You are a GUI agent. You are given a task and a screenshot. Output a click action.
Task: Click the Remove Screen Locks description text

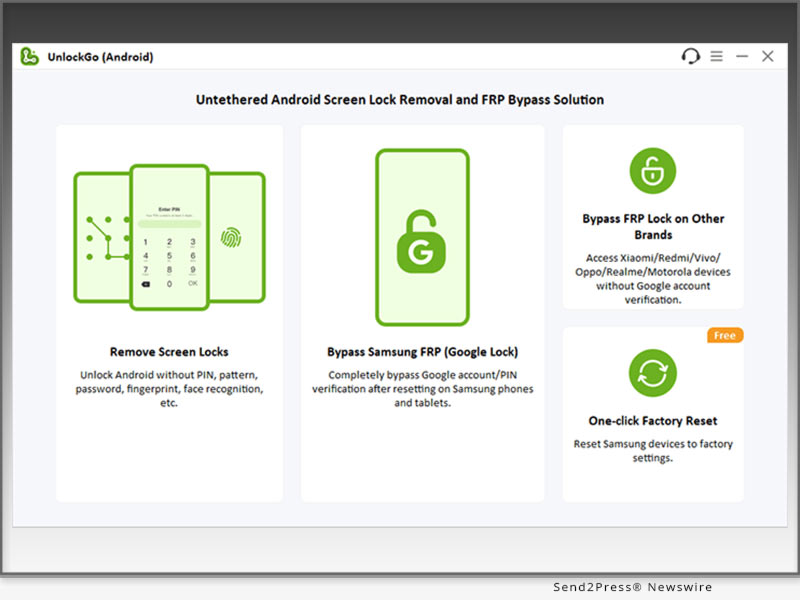[x=169, y=389]
